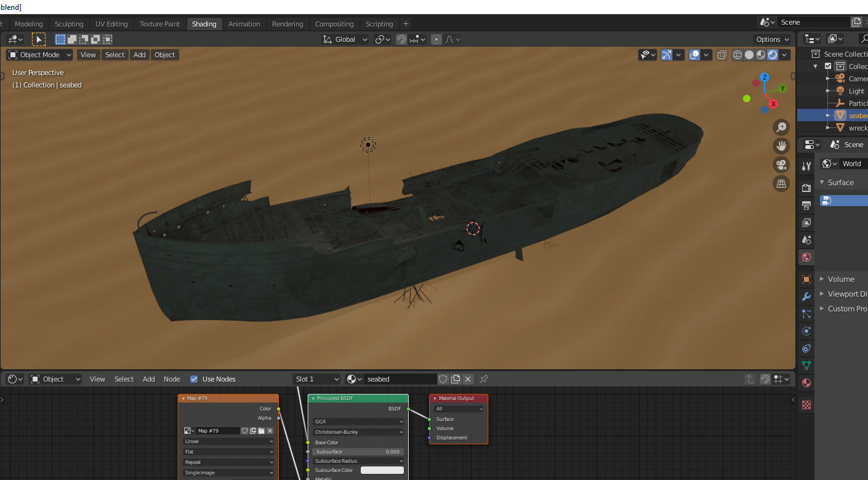Screen dimensions: 868x480
Task: Switch to the UV Editing workspace tab
Action: [x=111, y=24]
